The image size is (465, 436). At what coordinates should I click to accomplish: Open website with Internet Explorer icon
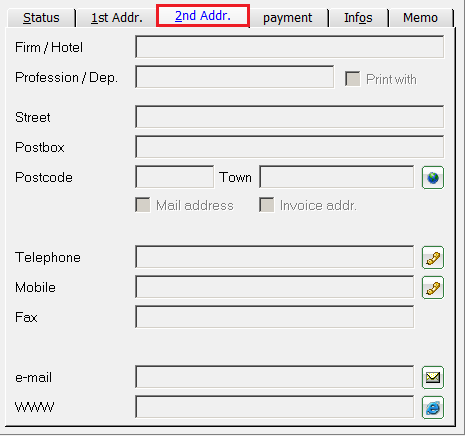coord(433,407)
